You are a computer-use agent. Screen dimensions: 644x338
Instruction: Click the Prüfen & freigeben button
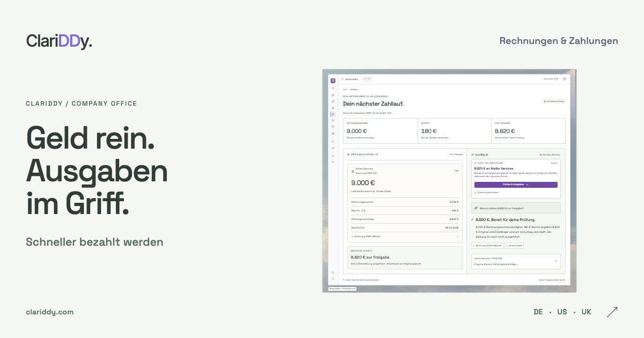(516, 185)
